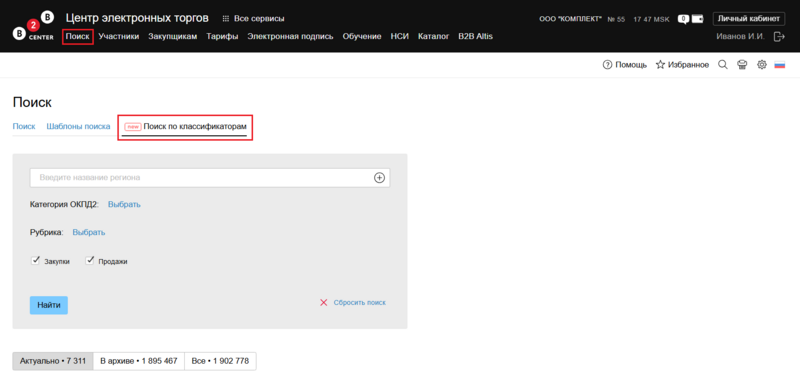Image resolution: width=800 pixels, height=380 pixels.
Task: Click the № 55 account number
Action: 616,19
